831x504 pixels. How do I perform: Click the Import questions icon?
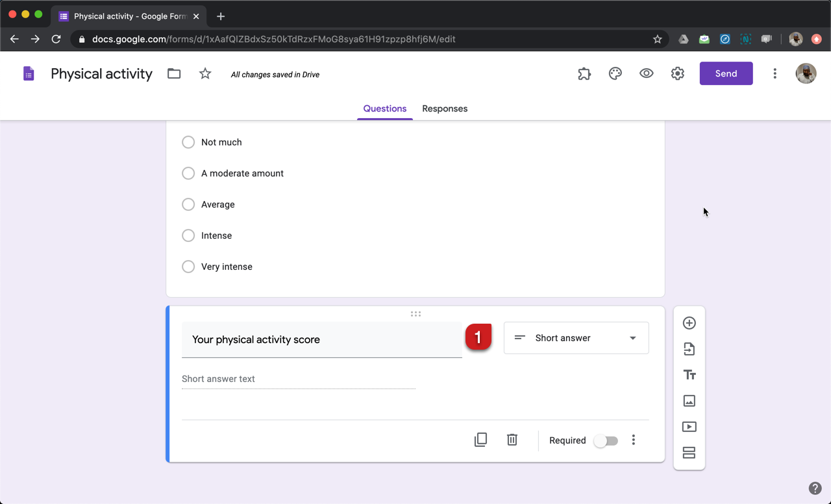point(689,348)
